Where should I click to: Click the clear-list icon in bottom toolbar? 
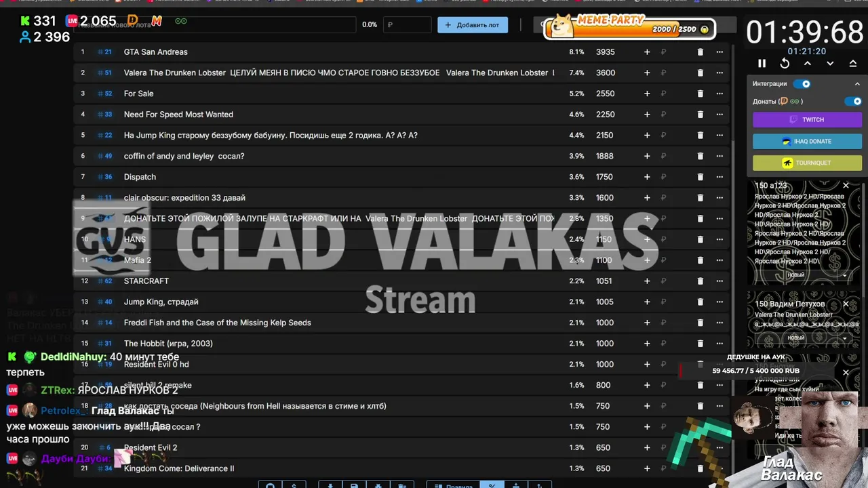(402, 485)
